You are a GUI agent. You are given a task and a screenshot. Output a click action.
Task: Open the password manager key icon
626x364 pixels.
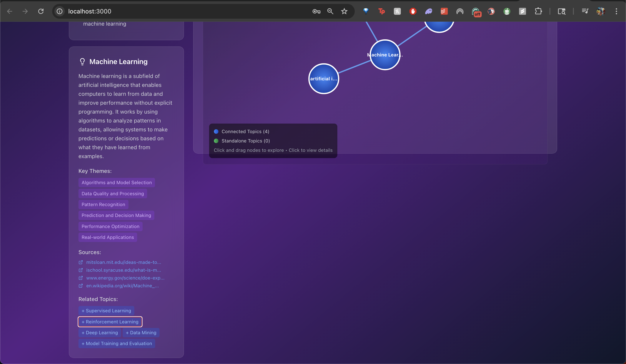[316, 11]
